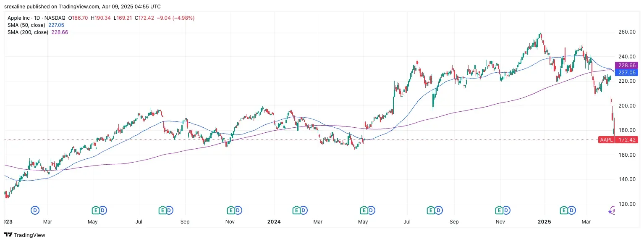The height and width of the screenshot is (242, 644).
Task: Click the 160.00 price axis label
Action: 626,155
